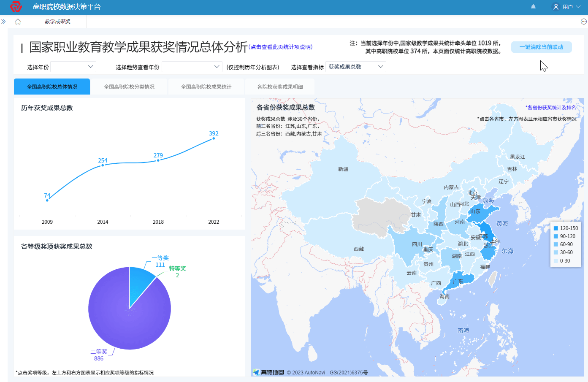Click the platform logo beside the title
The image size is (588, 382).
point(15,6)
